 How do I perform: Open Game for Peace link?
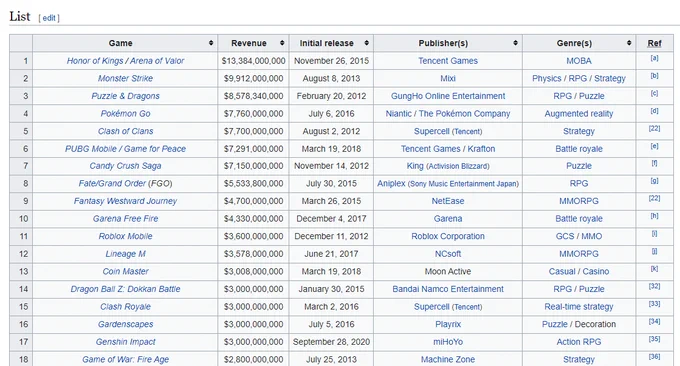click(155, 149)
